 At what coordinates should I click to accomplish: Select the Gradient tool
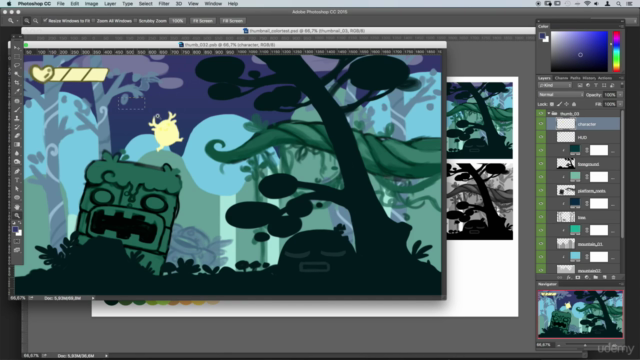coord(17,144)
